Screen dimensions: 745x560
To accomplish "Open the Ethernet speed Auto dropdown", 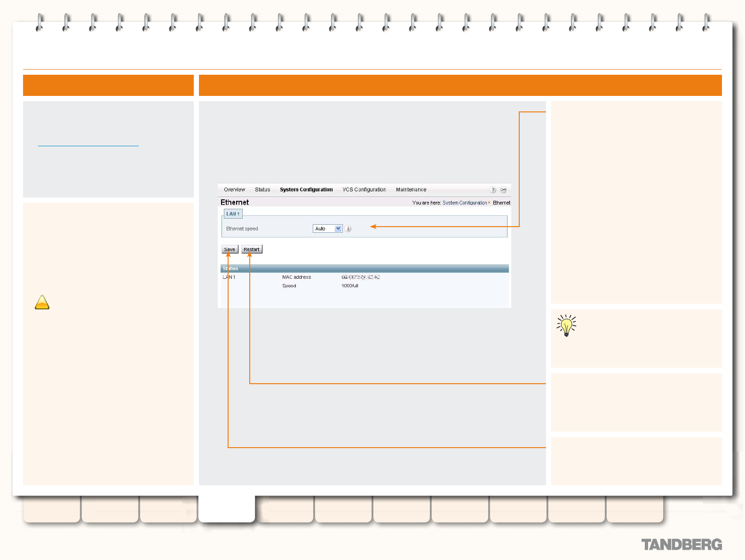I will 327,229.
